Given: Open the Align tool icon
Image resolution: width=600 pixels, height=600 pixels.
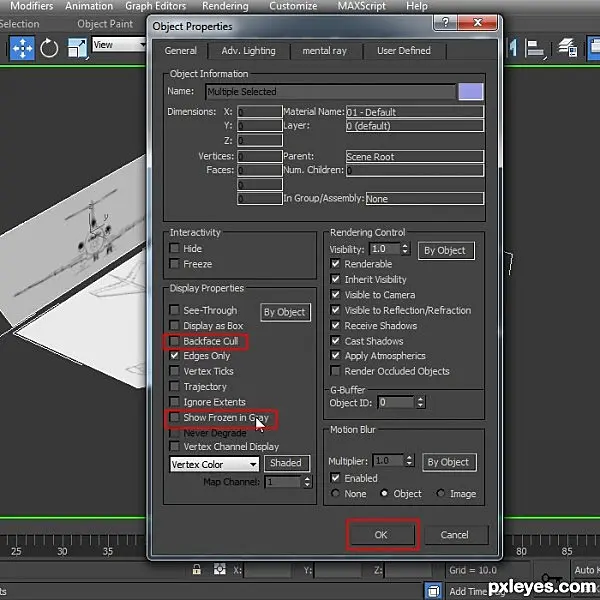Looking at the screenshot, I should 535,48.
